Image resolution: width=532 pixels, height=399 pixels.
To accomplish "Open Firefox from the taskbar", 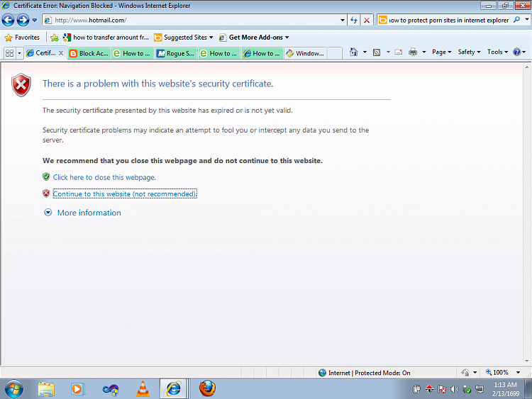I will [207, 388].
